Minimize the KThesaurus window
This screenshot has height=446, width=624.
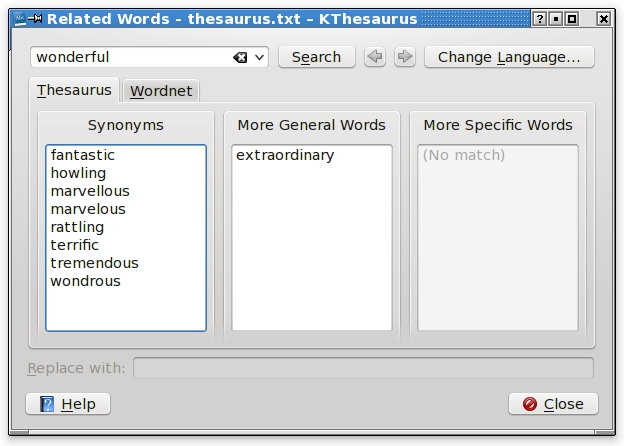click(x=556, y=19)
